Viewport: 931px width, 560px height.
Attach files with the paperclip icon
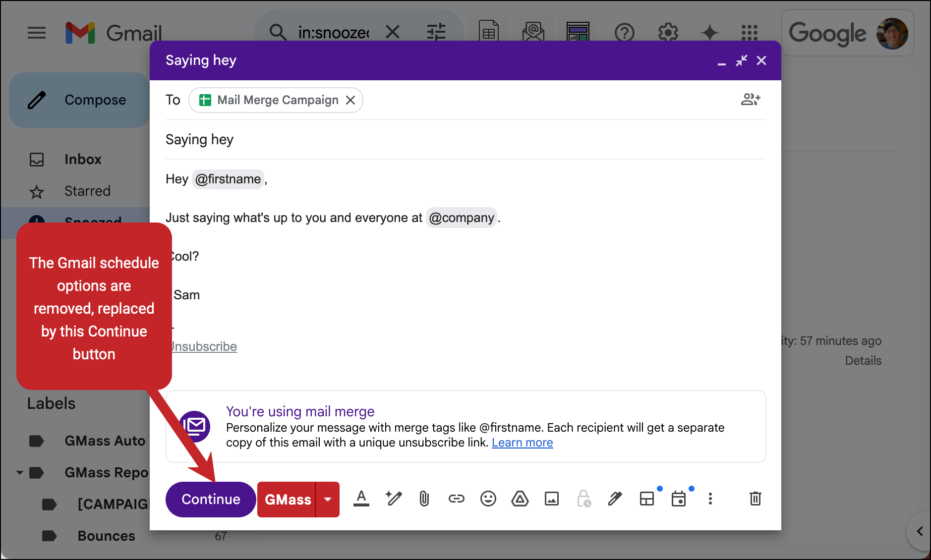click(x=424, y=499)
